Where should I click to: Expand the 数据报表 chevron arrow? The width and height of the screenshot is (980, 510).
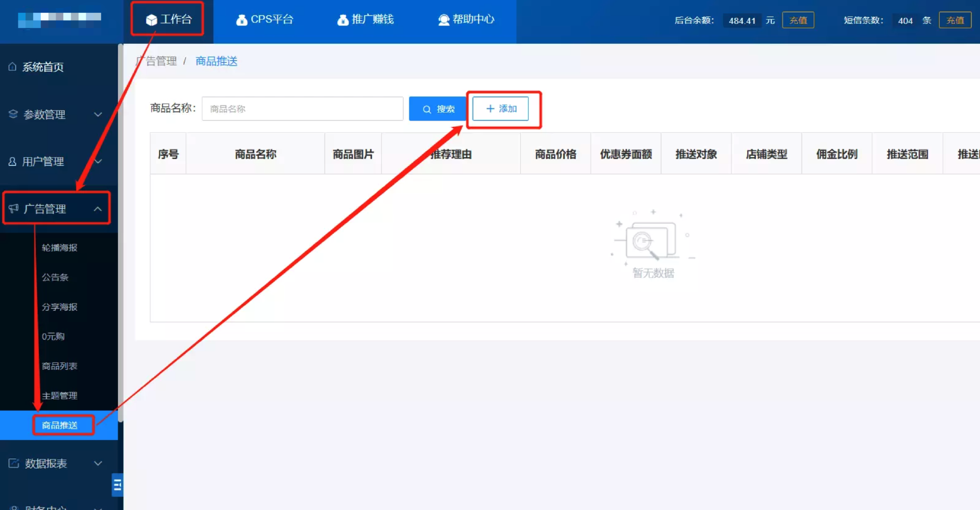click(98, 463)
